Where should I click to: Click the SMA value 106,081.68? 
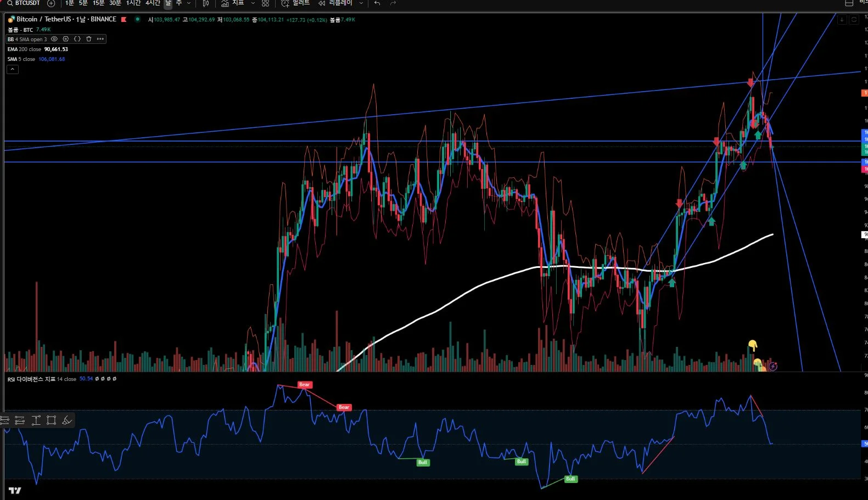click(52, 59)
